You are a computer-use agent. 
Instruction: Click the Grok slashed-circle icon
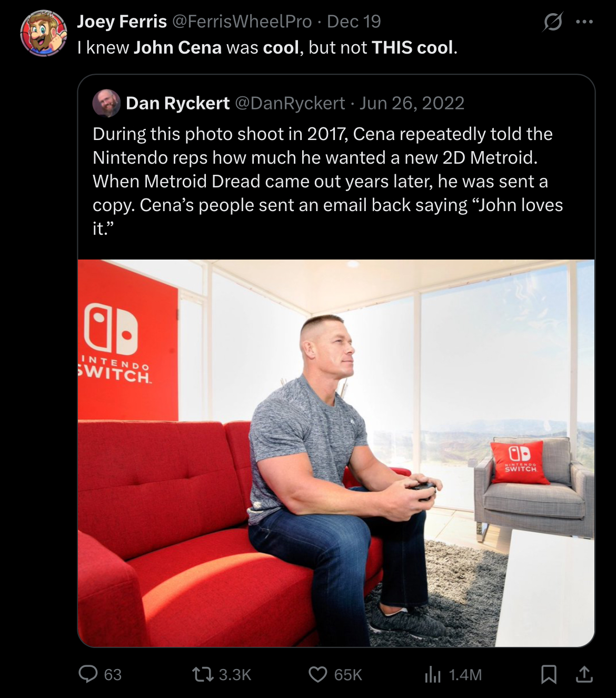coord(553,22)
